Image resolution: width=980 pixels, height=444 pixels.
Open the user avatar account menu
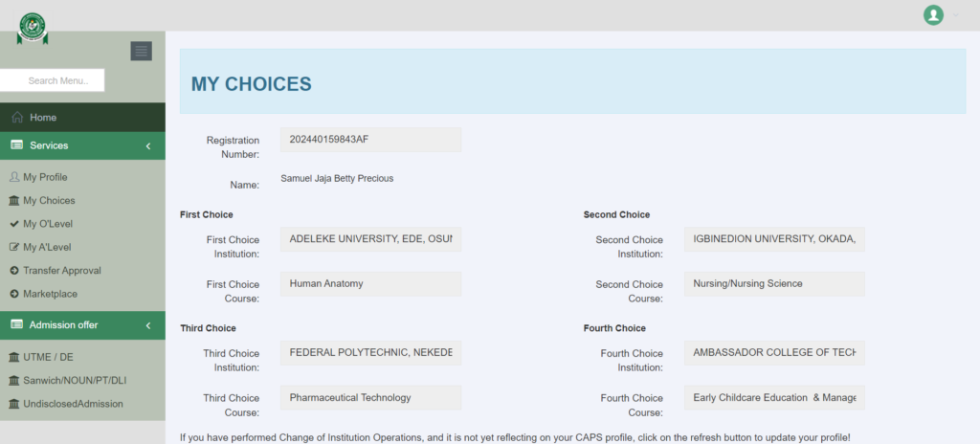[x=933, y=15]
